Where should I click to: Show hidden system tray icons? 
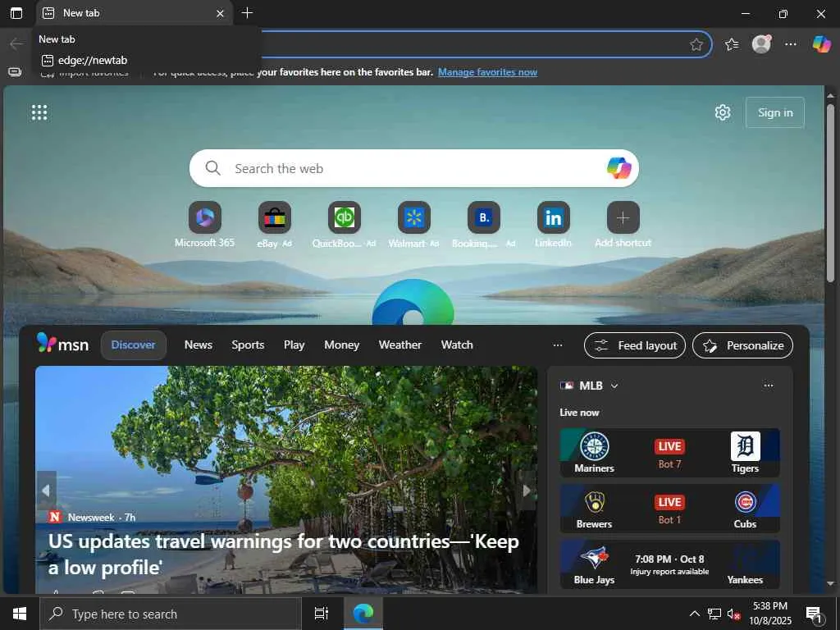[x=694, y=614]
